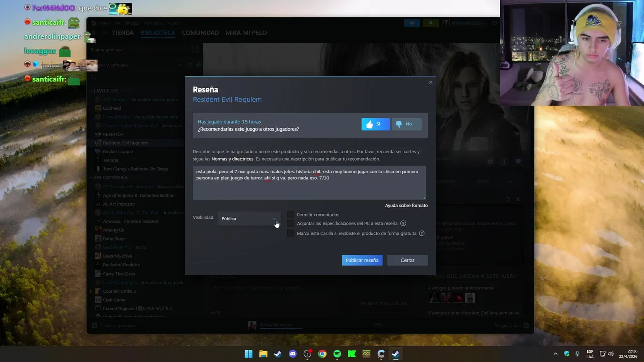
Task: Select Terraria in library list
Action: 110,160
